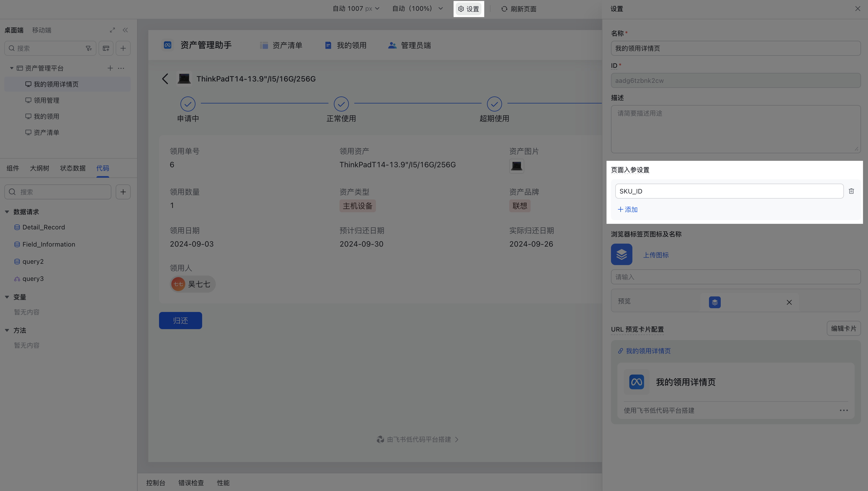Collapse the 变量 section
The width and height of the screenshot is (868, 491).
7,297
